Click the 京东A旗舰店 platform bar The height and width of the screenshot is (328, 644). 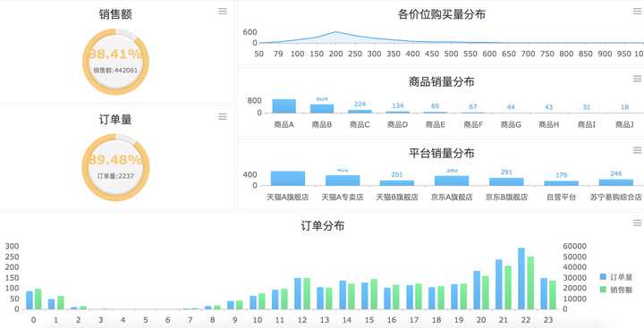(452, 181)
